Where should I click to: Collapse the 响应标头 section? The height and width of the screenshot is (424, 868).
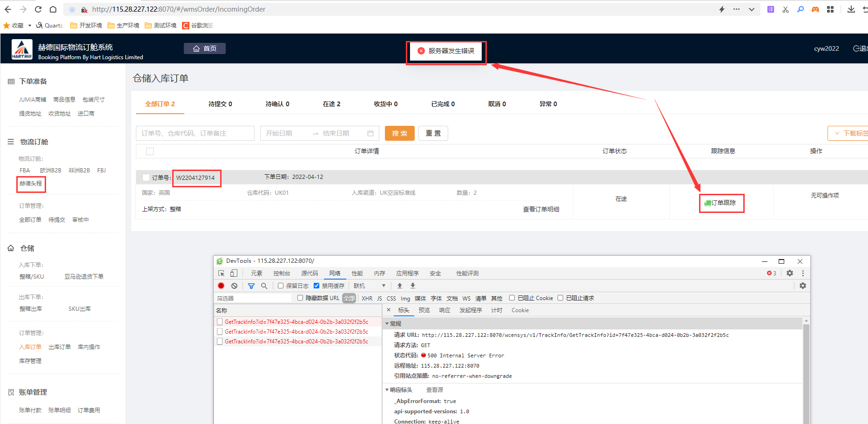click(387, 390)
